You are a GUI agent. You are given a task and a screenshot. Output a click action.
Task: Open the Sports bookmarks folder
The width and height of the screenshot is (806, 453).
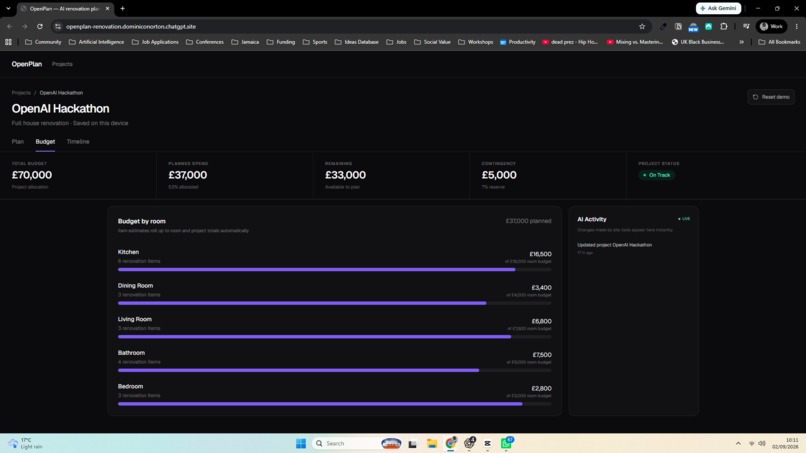(x=315, y=42)
